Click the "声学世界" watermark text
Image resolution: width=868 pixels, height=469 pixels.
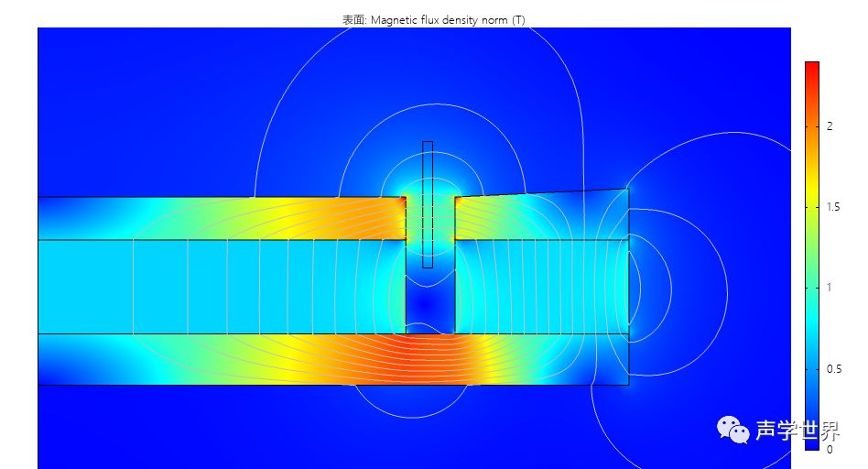797,431
